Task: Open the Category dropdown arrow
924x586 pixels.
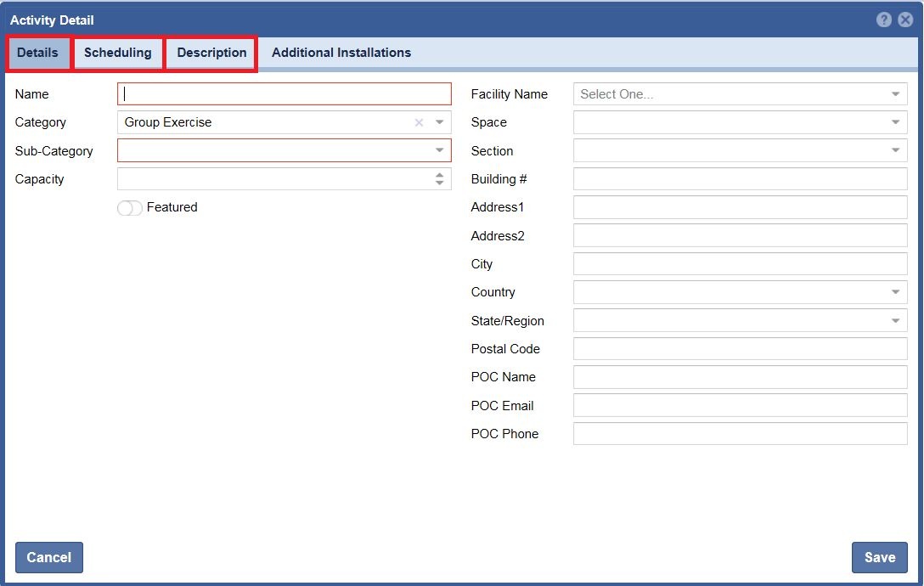Action: point(439,122)
